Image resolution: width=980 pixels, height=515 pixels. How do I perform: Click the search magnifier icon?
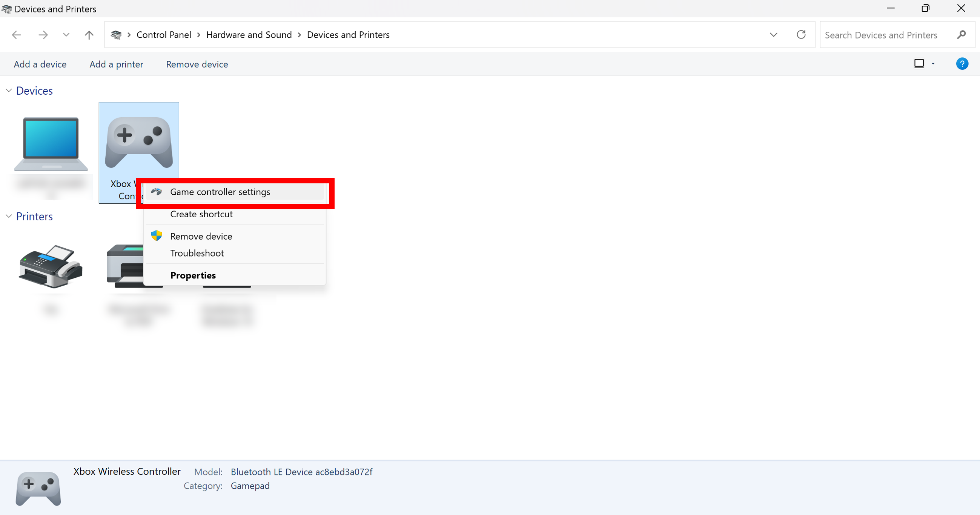(962, 35)
